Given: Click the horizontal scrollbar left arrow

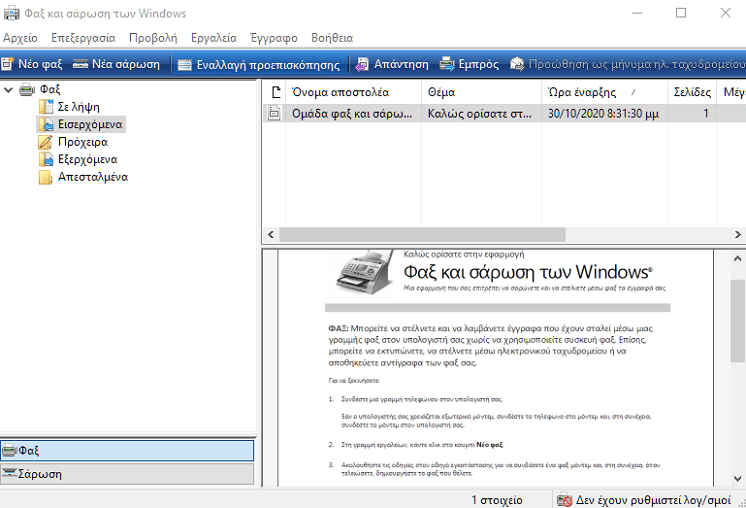Looking at the screenshot, I should point(271,234).
